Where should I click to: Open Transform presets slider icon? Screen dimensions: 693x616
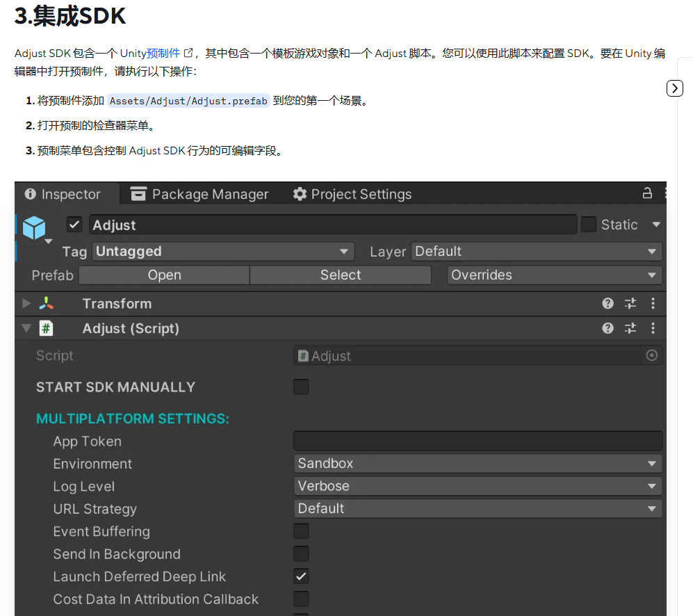630,303
